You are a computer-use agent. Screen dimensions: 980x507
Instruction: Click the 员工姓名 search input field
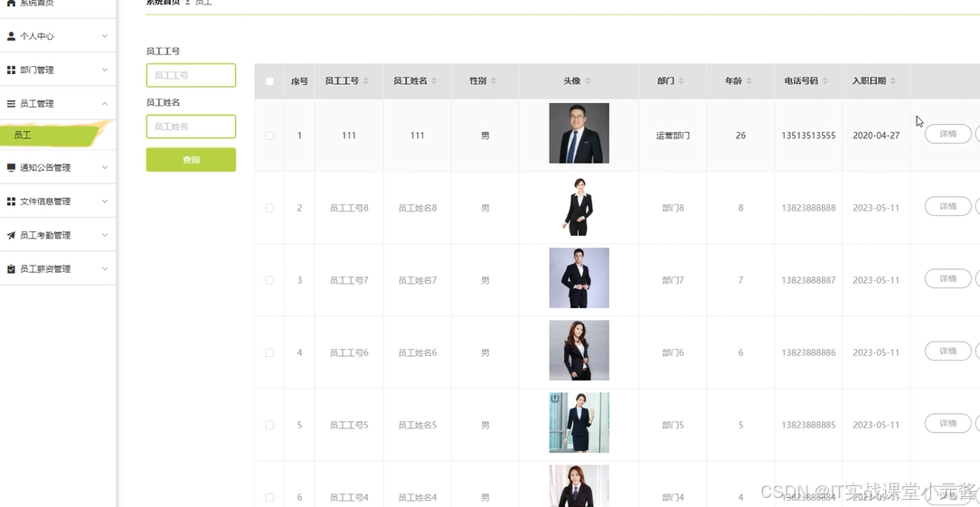[x=192, y=127]
